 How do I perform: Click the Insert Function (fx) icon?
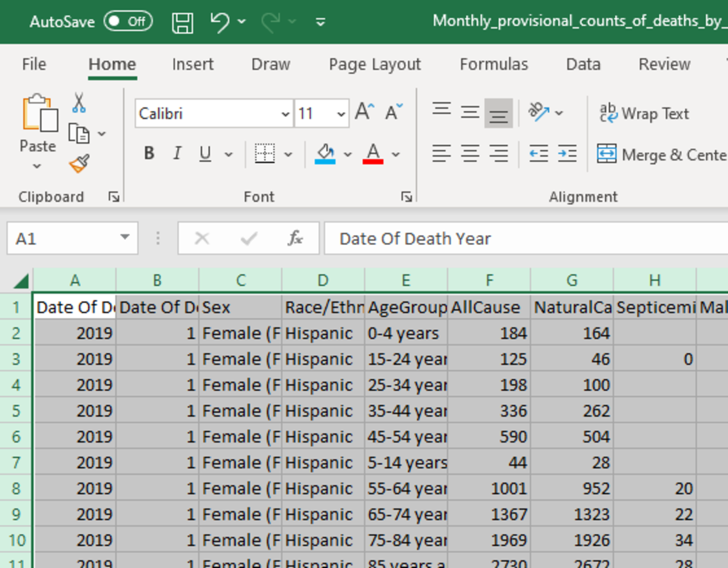(295, 238)
